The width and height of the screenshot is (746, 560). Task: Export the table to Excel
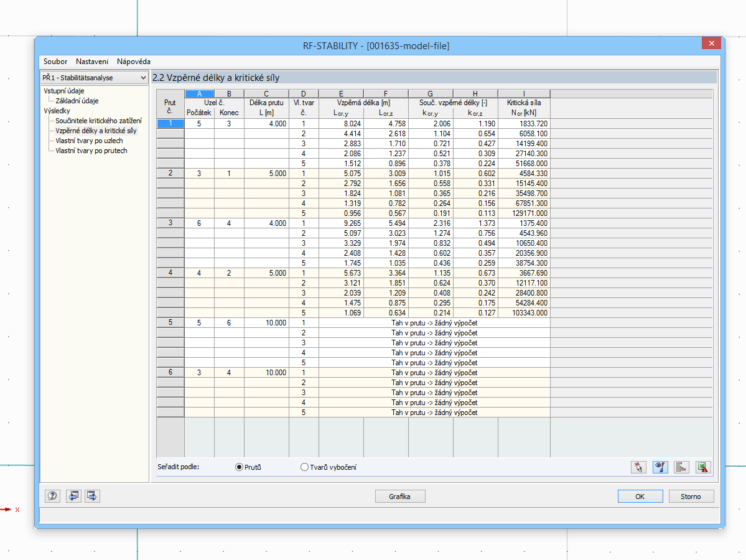click(x=703, y=467)
